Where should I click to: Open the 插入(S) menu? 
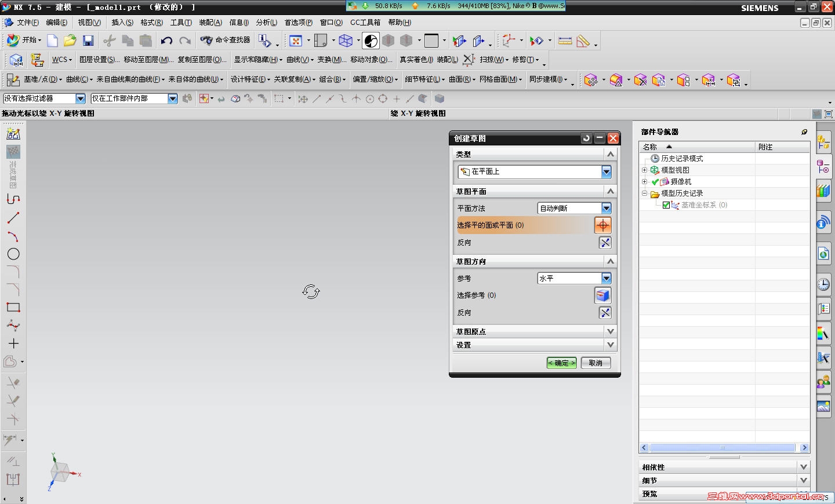[122, 23]
